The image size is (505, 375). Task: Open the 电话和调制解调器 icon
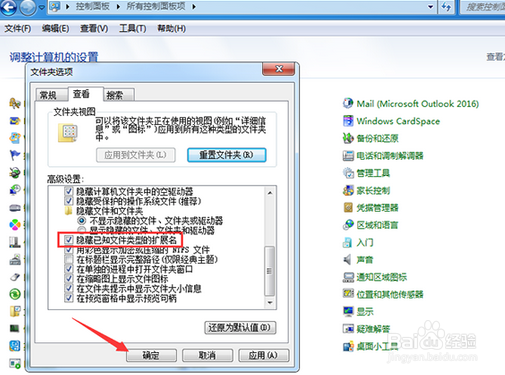pos(348,155)
